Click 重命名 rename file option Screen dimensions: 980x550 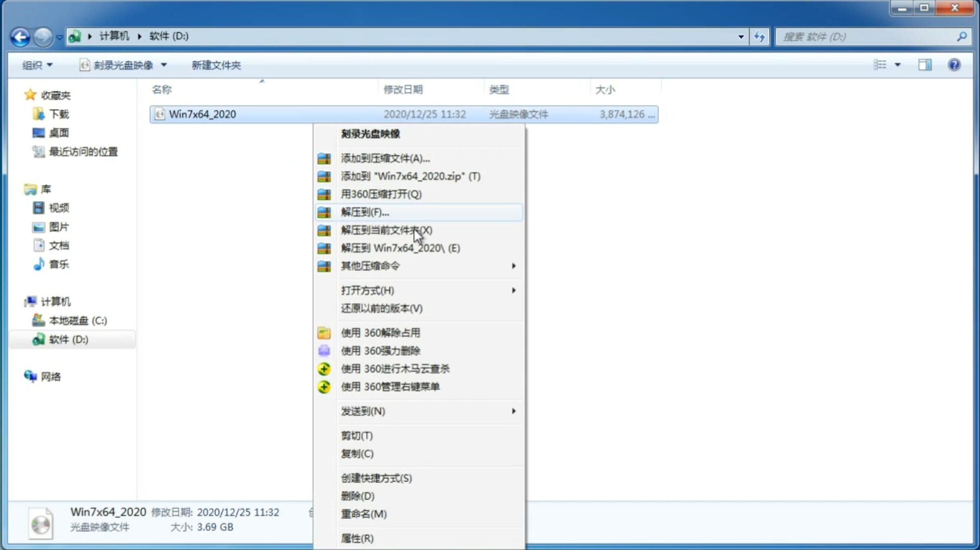[x=364, y=514]
